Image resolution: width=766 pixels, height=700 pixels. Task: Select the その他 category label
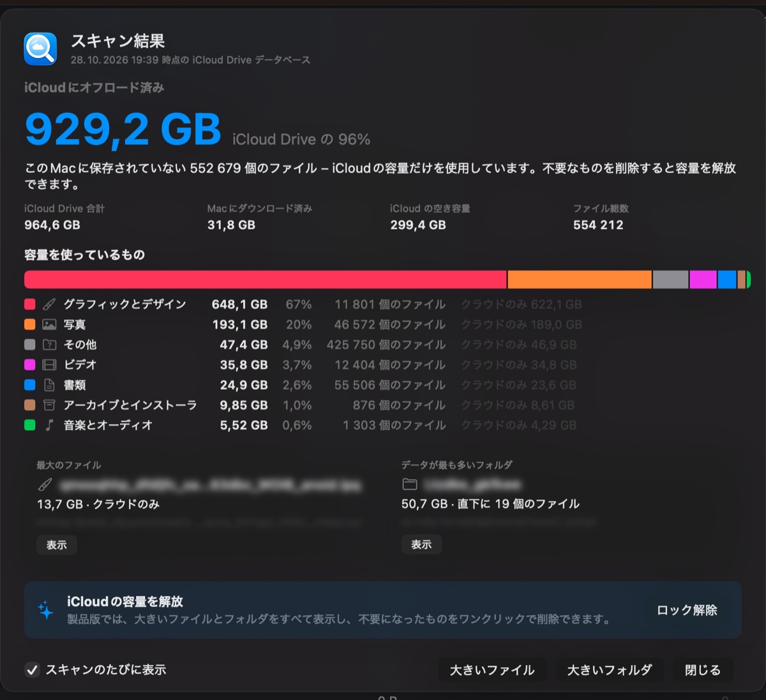click(x=80, y=345)
